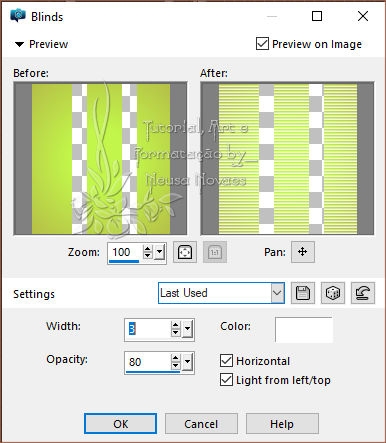This screenshot has width=386, height=443.
Task: Click inside the Opacity input field
Action: pyautogui.click(x=148, y=362)
